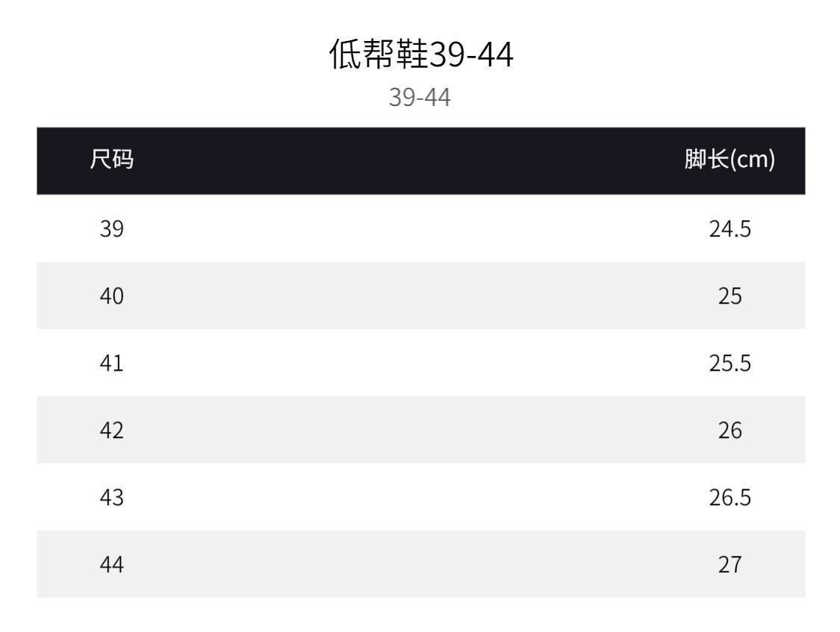Click the 26.5 foot length value
Viewport: 840px width, 632px height.
pos(729,498)
